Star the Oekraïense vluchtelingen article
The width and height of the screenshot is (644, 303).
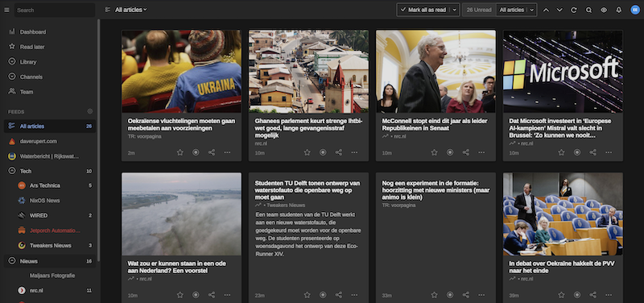click(180, 152)
